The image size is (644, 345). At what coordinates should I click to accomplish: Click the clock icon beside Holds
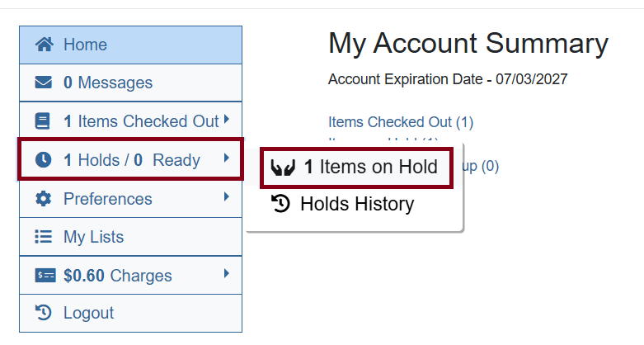coord(44,160)
